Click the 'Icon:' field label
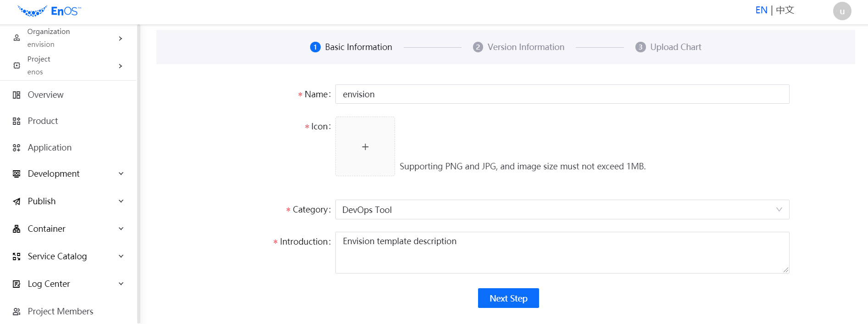Viewport: 868px width, 324px height. [321, 127]
